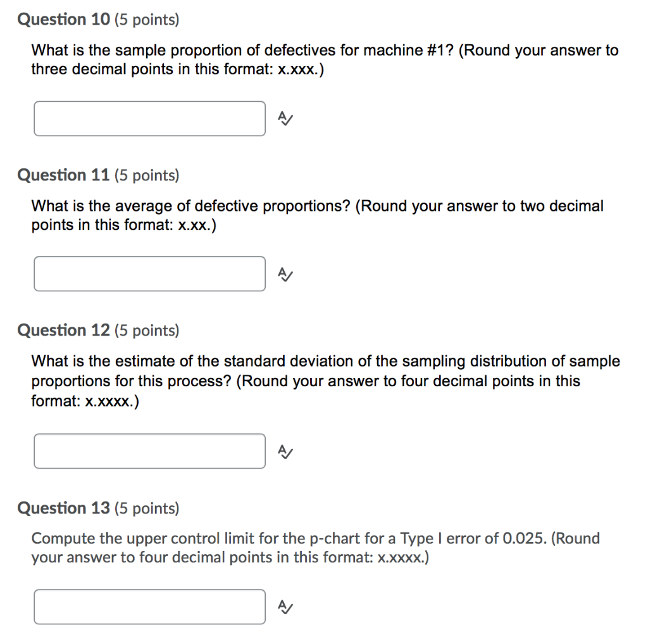Screen dimensions: 648x644
Task: Run spell check beside the upper control limit box
Action: click(285, 607)
